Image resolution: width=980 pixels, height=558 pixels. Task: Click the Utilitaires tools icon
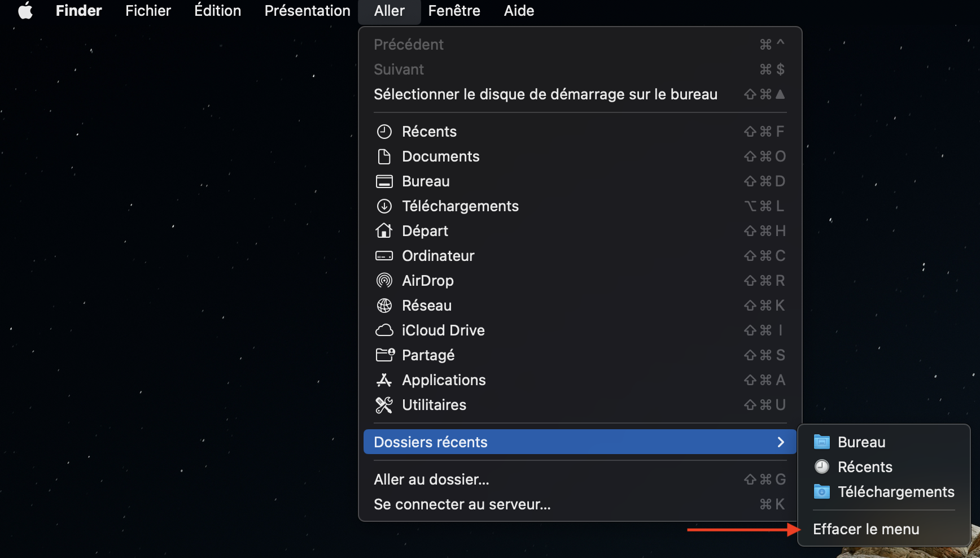[384, 405]
